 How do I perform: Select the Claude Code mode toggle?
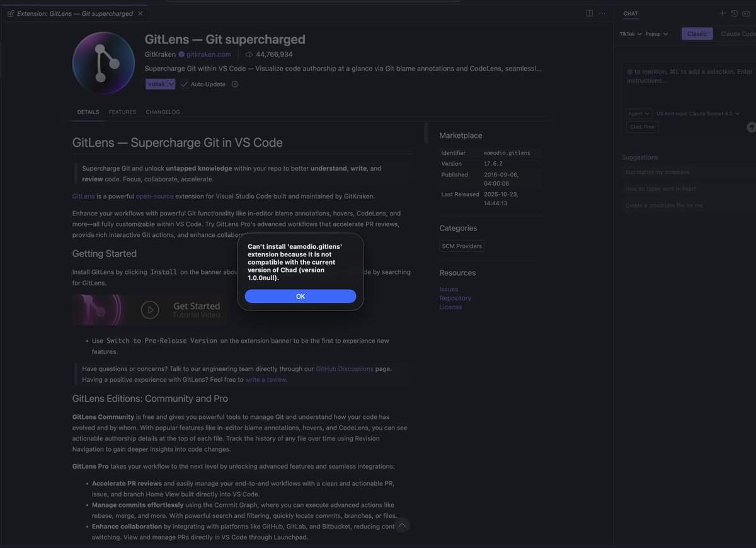tap(737, 34)
